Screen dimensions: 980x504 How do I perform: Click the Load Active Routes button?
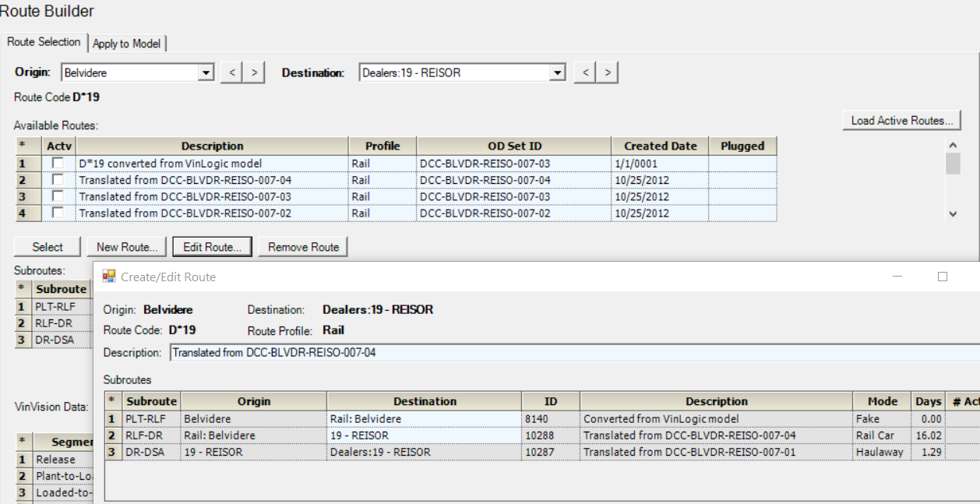pyautogui.click(x=901, y=121)
